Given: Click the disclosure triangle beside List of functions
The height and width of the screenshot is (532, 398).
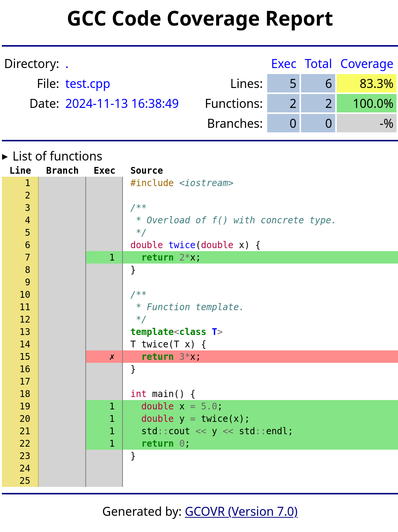Looking at the screenshot, I should point(5,156).
